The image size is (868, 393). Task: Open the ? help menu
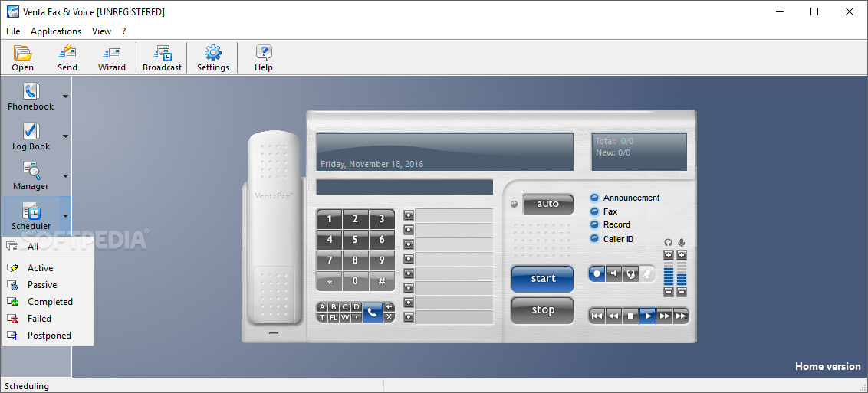[124, 31]
